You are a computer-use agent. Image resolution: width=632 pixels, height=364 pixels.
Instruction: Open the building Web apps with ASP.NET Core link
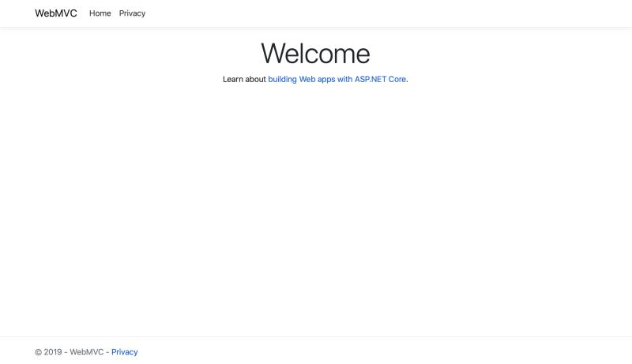point(337,79)
